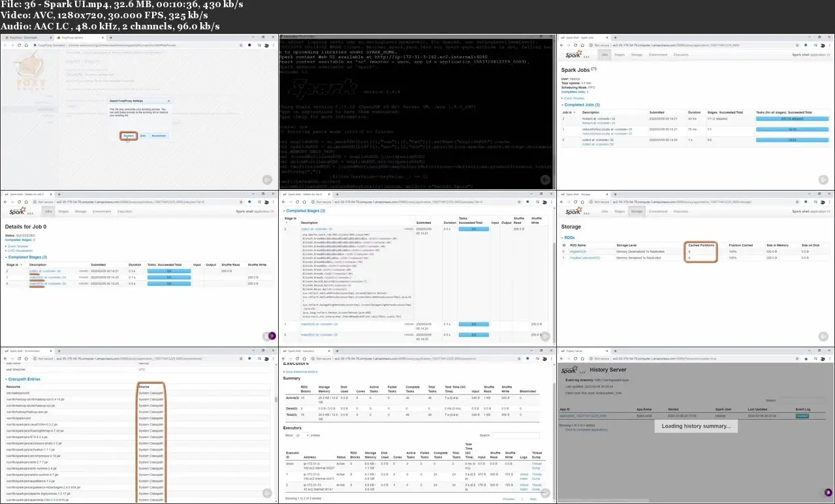Sort the History Server table by App Name
This screenshot has width=835, height=504.
coord(644,410)
